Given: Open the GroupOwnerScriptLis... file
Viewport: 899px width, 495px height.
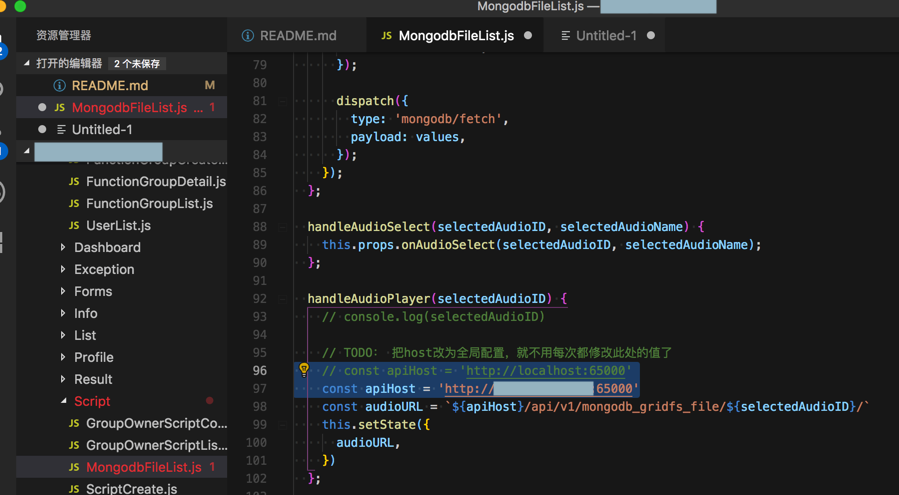Looking at the screenshot, I should pyautogui.click(x=122, y=445).
